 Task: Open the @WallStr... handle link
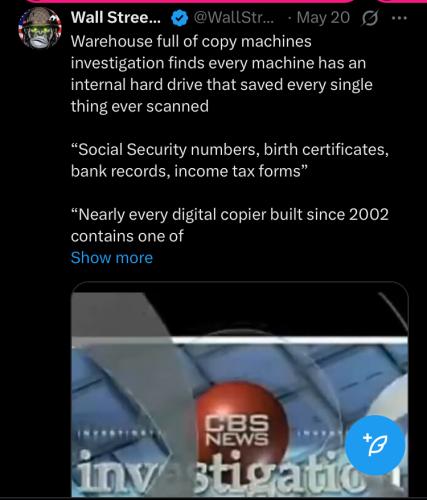click(x=233, y=18)
